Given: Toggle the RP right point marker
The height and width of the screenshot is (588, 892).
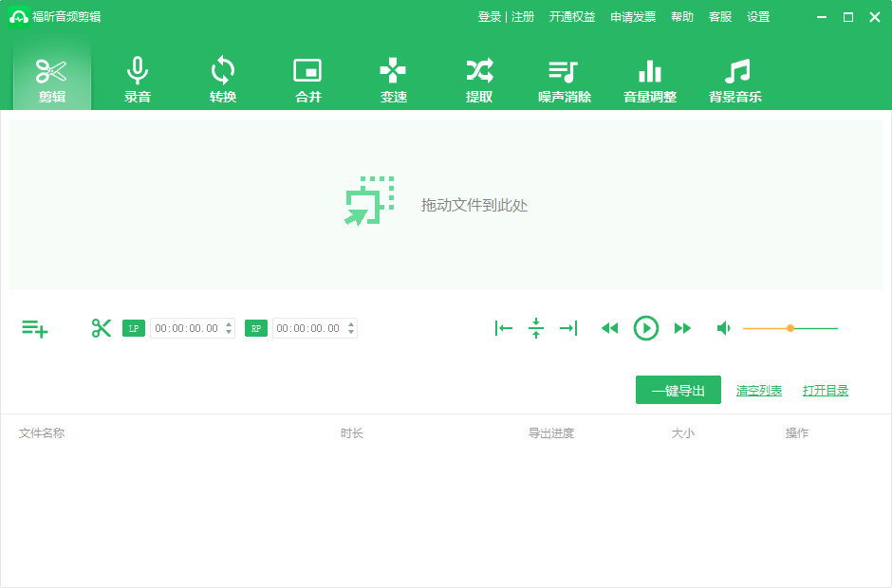Looking at the screenshot, I should pos(255,328).
